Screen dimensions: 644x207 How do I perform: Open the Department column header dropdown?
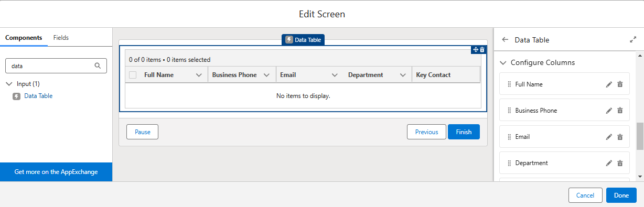pyautogui.click(x=403, y=75)
